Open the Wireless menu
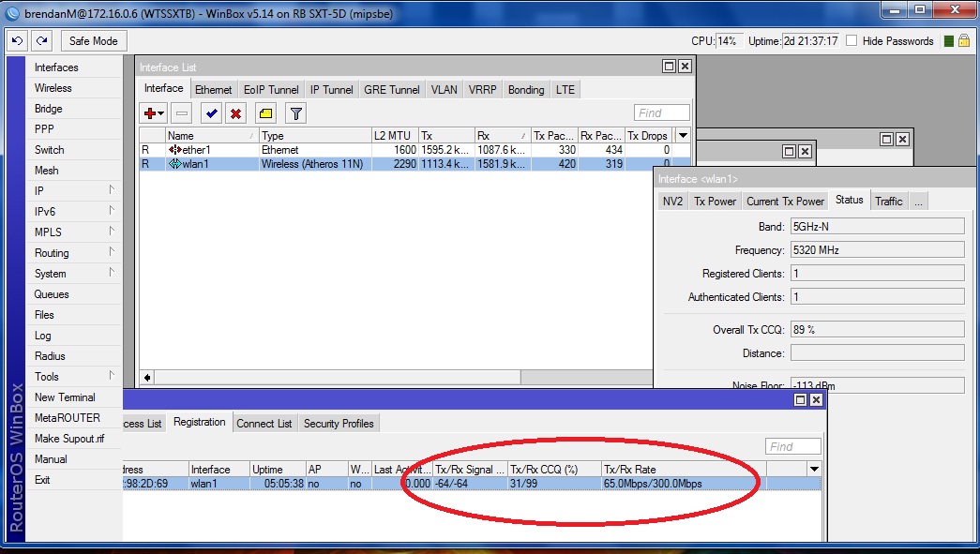 (53, 88)
